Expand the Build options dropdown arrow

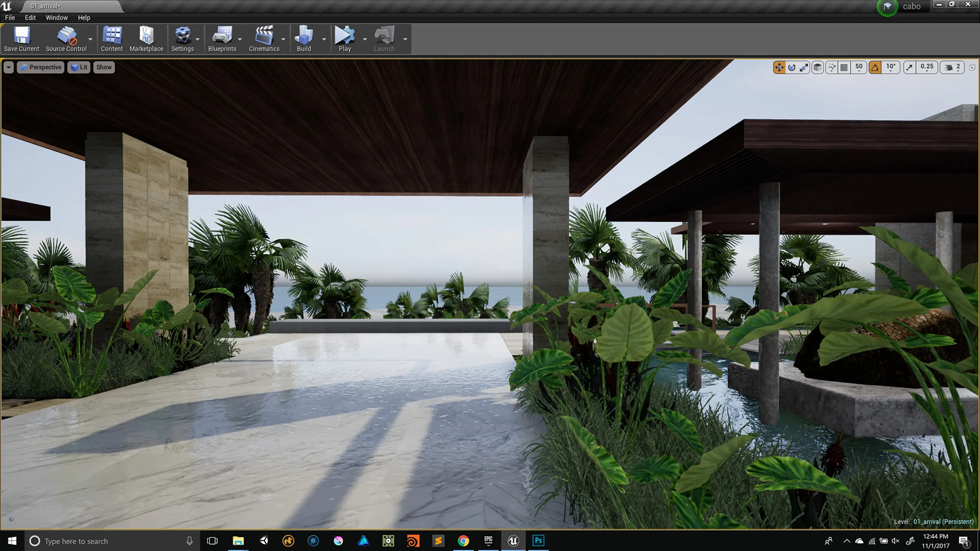click(324, 39)
